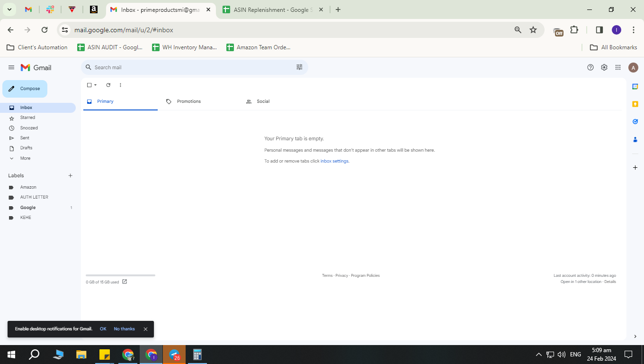
Task: Open the Sent folder
Action: (38, 138)
